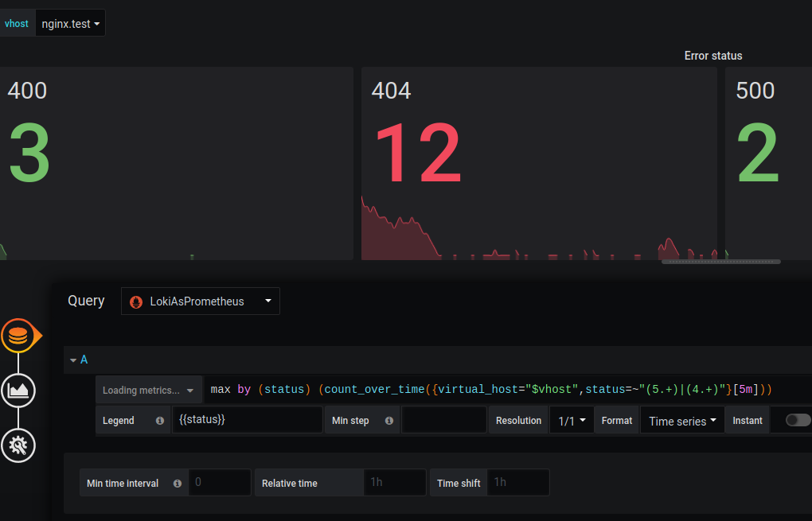Click the Time shift input field
The image size is (812, 521).
(x=518, y=483)
